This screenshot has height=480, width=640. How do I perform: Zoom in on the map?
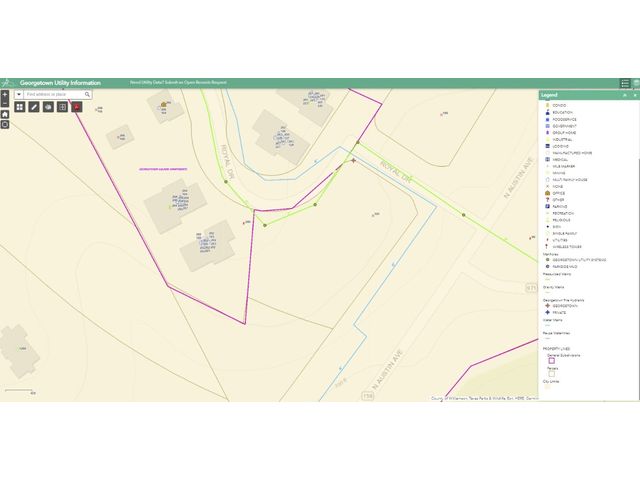tap(5, 94)
